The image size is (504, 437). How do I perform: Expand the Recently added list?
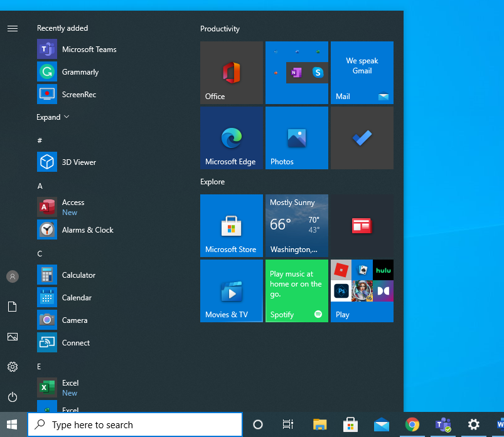point(53,117)
